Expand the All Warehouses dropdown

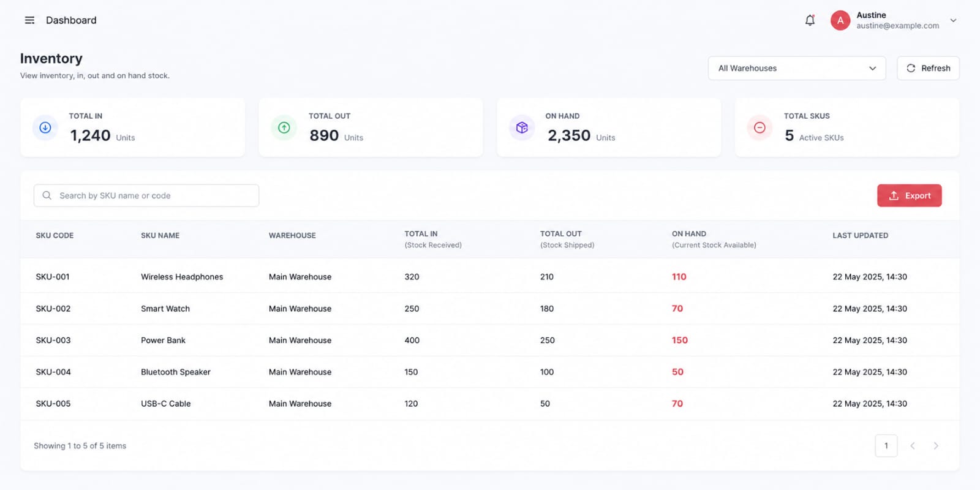click(797, 68)
